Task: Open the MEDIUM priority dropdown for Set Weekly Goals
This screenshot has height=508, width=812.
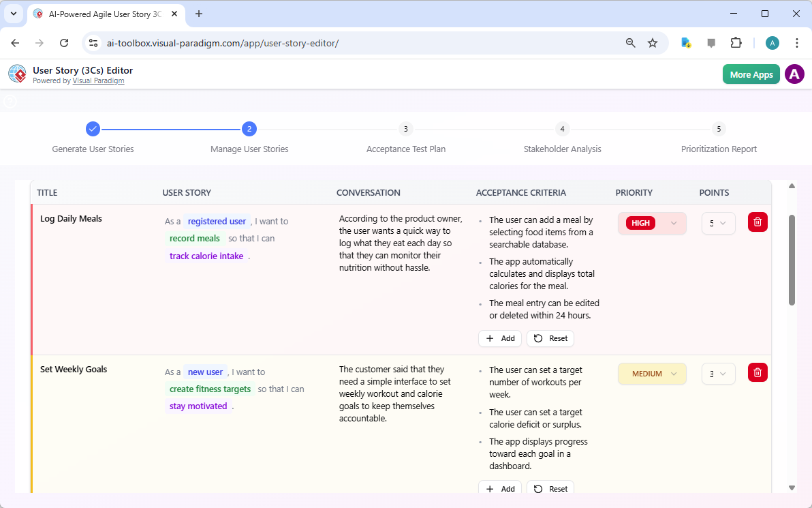Action: (x=651, y=373)
